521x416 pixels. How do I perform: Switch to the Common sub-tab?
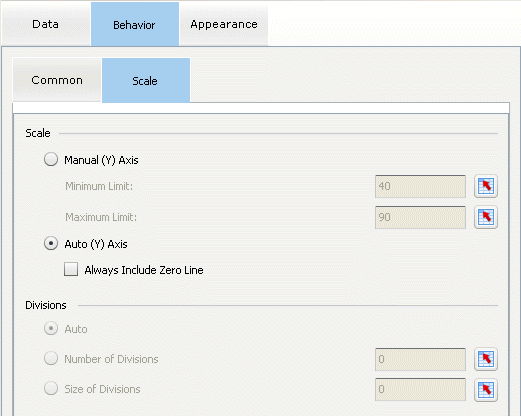(x=57, y=80)
